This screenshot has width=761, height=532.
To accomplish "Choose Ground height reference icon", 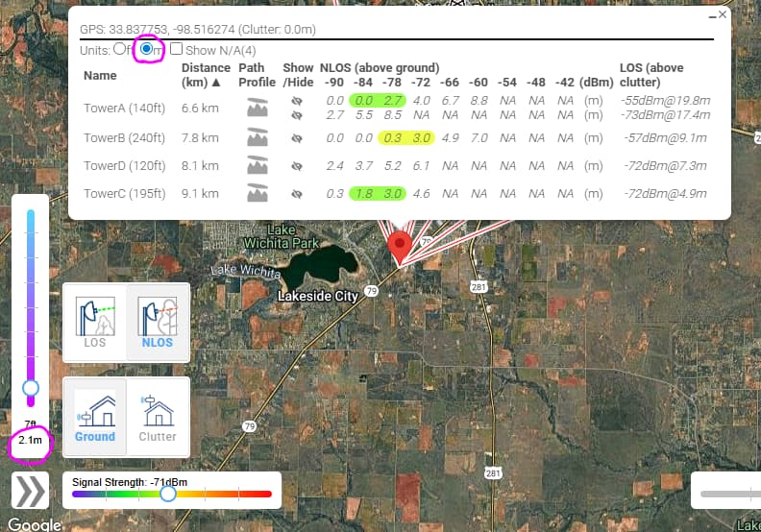I will click(x=94, y=415).
